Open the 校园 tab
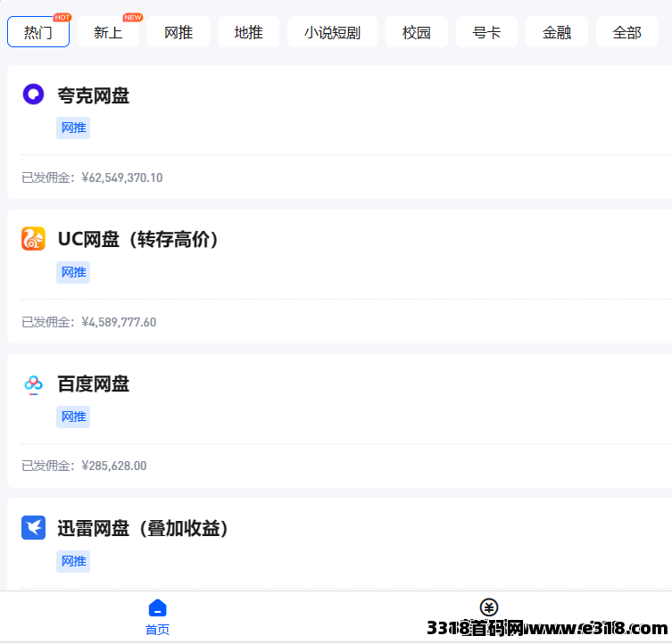 (x=417, y=32)
